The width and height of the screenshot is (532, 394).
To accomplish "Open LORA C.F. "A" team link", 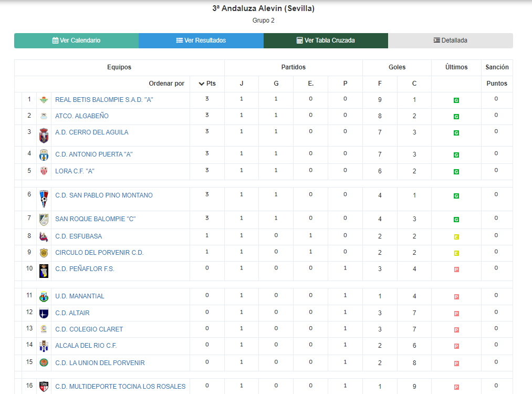I will pyautogui.click(x=75, y=171).
